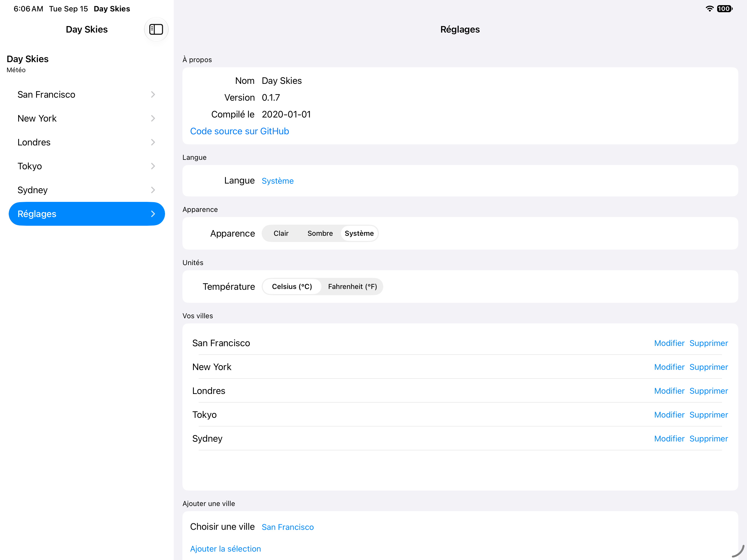Image resolution: width=747 pixels, height=560 pixels.
Task: Set appearance to Système
Action: (x=359, y=233)
